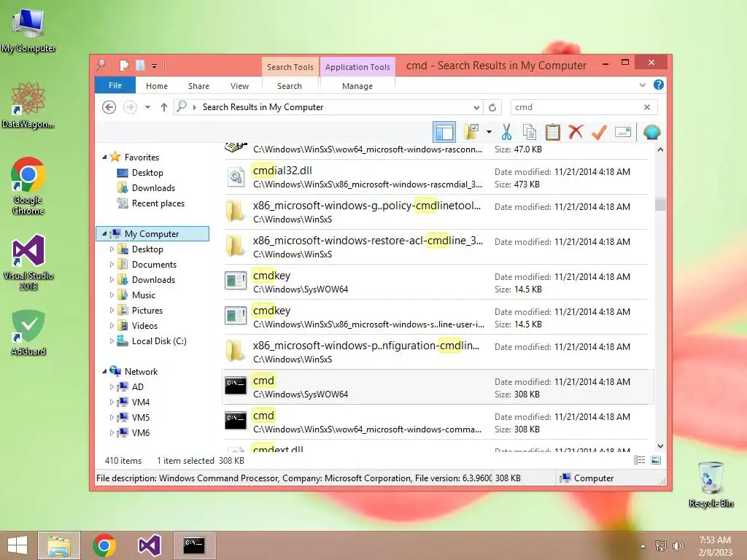747x560 pixels.
Task: Click the orange checkmark Properties icon
Action: click(599, 132)
